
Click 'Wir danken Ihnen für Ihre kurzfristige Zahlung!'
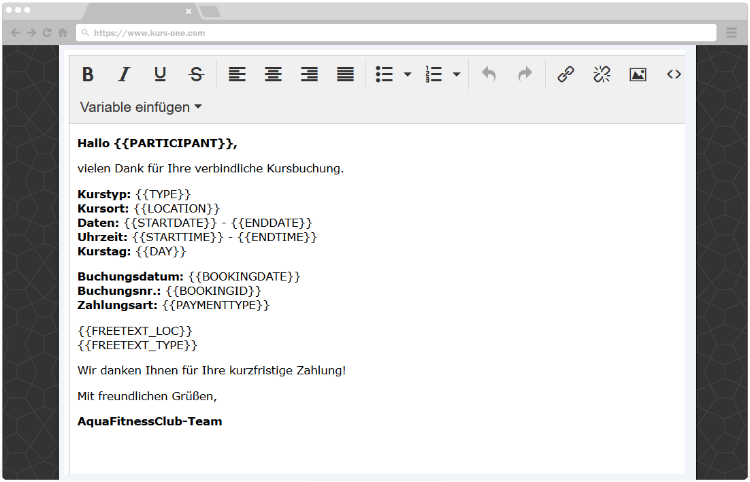[x=211, y=371]
